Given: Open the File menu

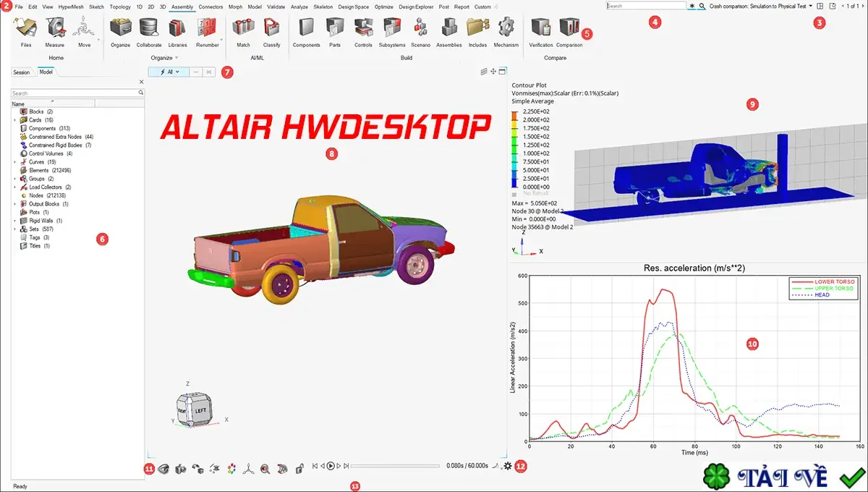Looking at the screenshot, I should [19, 7].
